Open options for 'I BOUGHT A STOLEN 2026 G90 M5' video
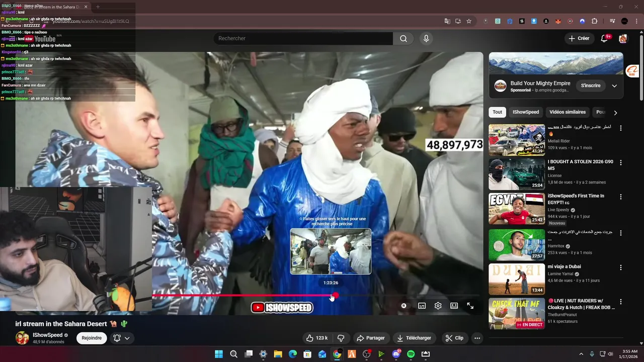The height and width of the screenshot is (362, 644). 620,162
